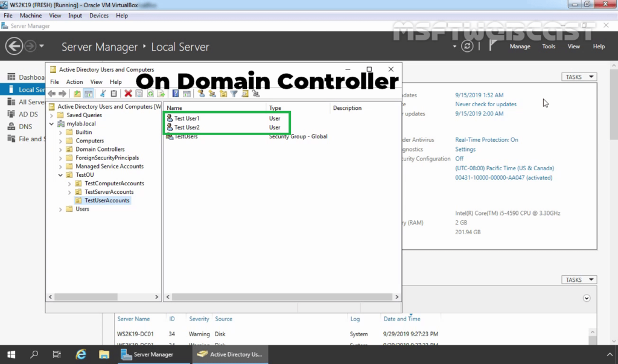The image size is (618, 364).
Task: Click the green Refresh icon in ADUC
Action: pos(150,94)
